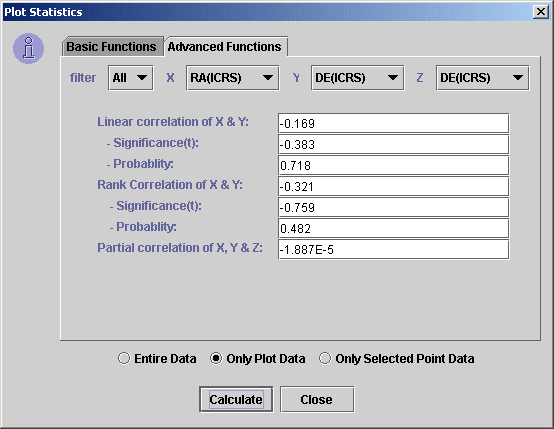This screenshot has height=429, width=554.
Task: Click the 'Rank Correlation of X & Y:' label
Action: point(170,185)
